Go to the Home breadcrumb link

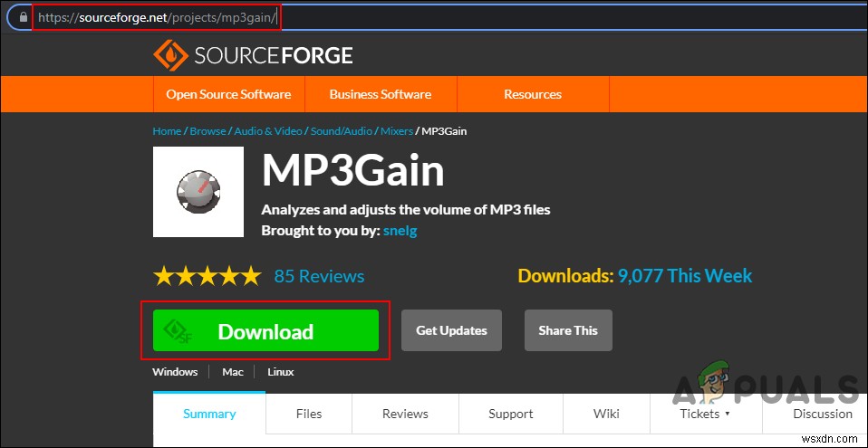(167, 131)
